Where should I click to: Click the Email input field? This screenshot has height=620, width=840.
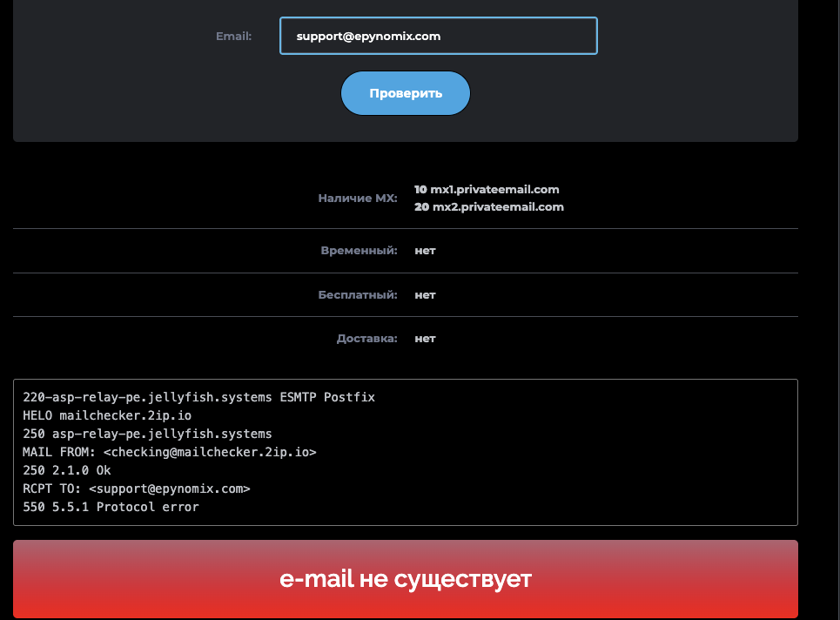438,37
